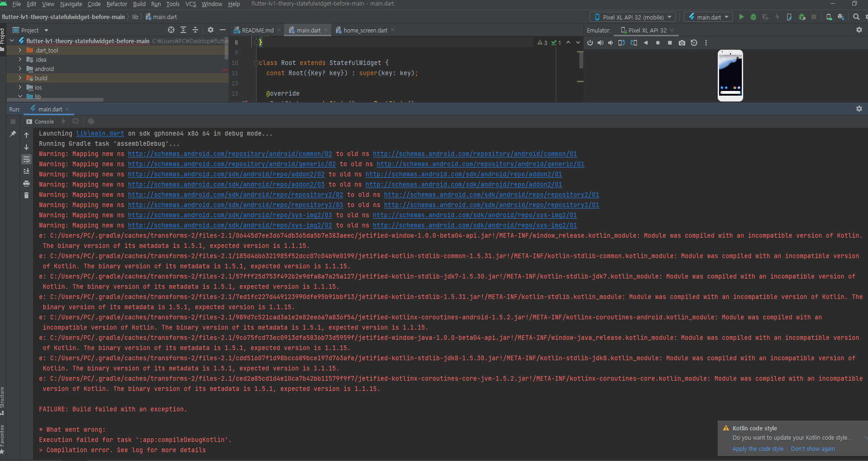This screenshot has height=461, width=868.
Task: Open the android/common/02 schema link
Action: [230, 154]
